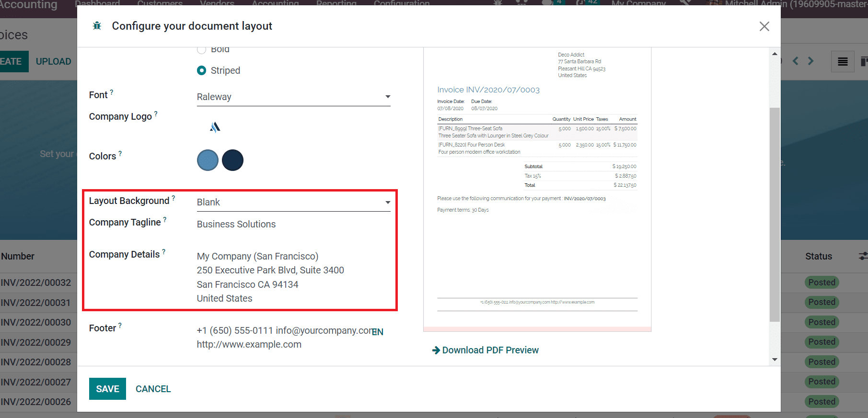The width and height of the screenshot is (868, 418).
Task: Show help for Company Logo label
Action: tap(156, 113)
